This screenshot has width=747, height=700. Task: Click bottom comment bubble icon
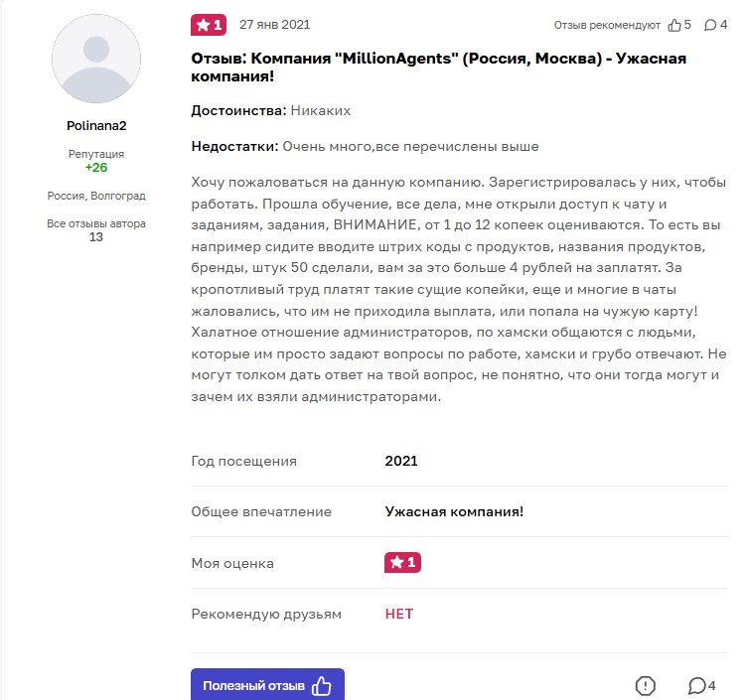tap(697, 686)
